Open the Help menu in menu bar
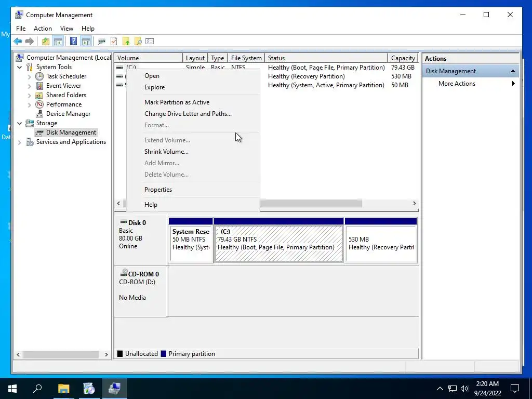 coord(88,29)
